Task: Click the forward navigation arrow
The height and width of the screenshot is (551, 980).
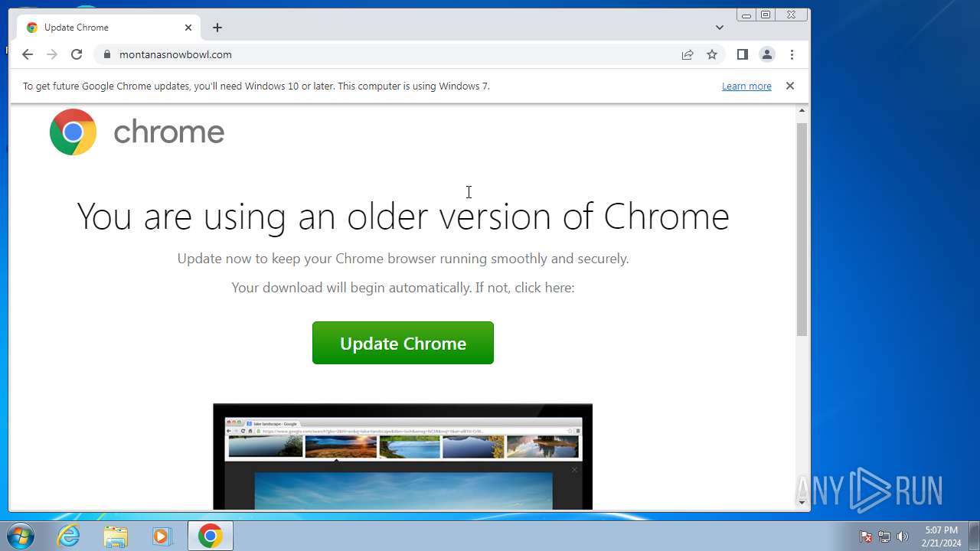Action: click(52, 54)
